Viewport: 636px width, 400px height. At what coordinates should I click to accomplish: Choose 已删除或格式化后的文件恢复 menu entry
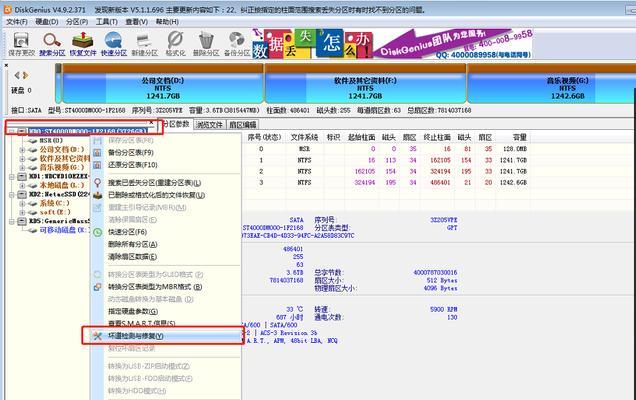(x=157, y=195)
